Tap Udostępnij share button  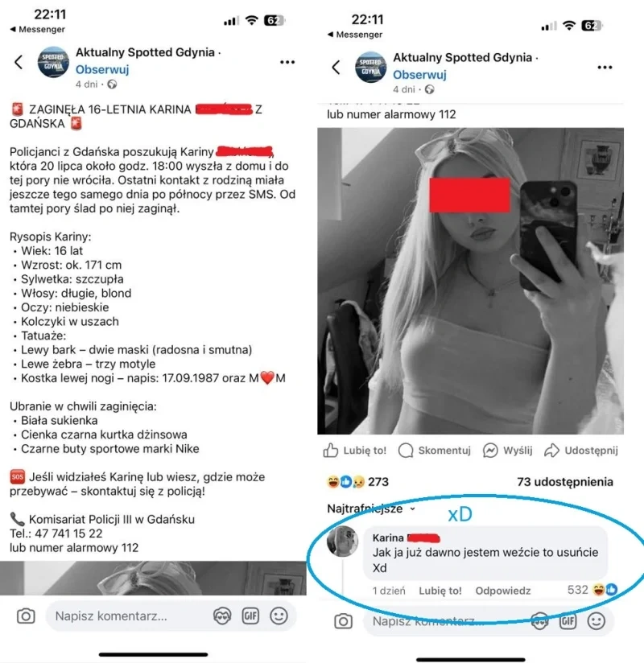coord(581,451)
